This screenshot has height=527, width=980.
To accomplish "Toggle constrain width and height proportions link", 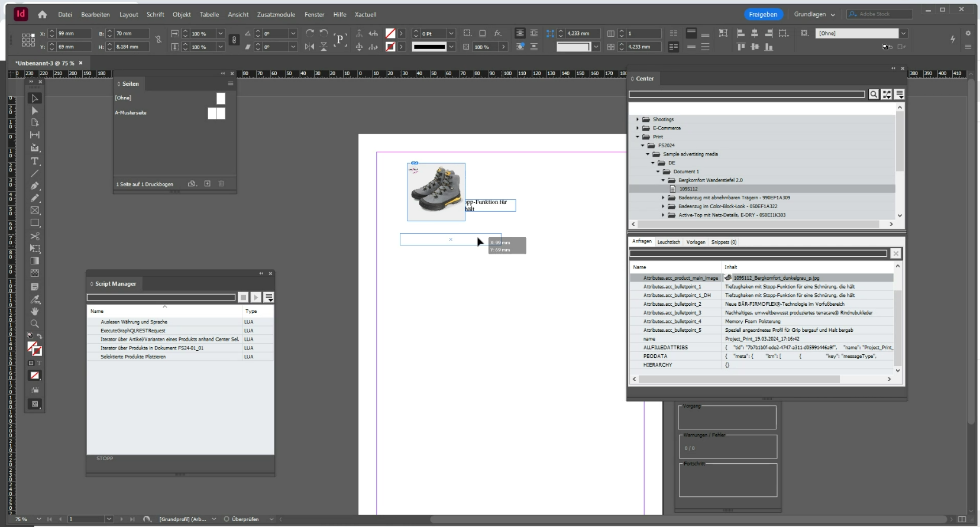I will coord(159,40).
